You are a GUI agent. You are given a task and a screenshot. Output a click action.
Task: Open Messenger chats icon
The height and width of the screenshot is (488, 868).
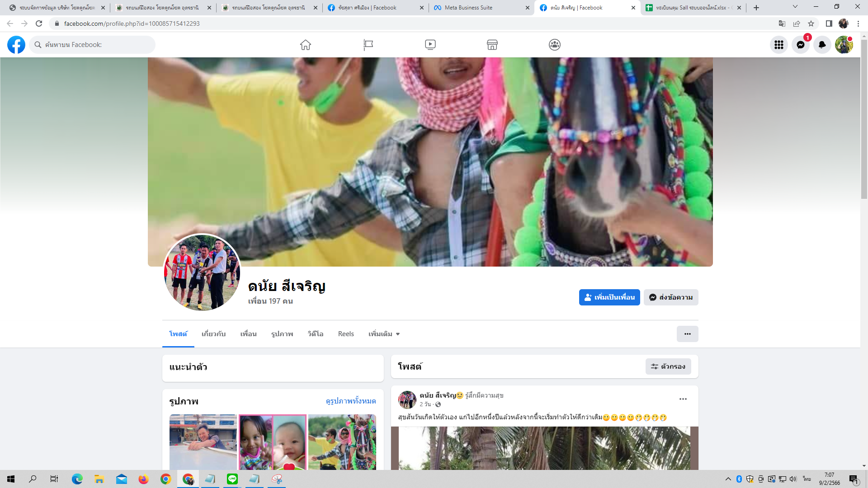pyautogui.click(x=800, y=45)
